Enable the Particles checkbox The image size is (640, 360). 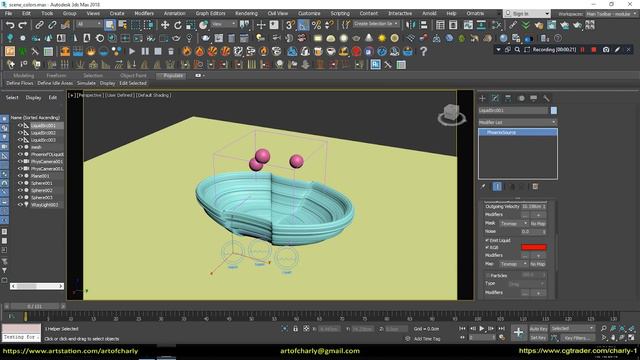point(487,276)
